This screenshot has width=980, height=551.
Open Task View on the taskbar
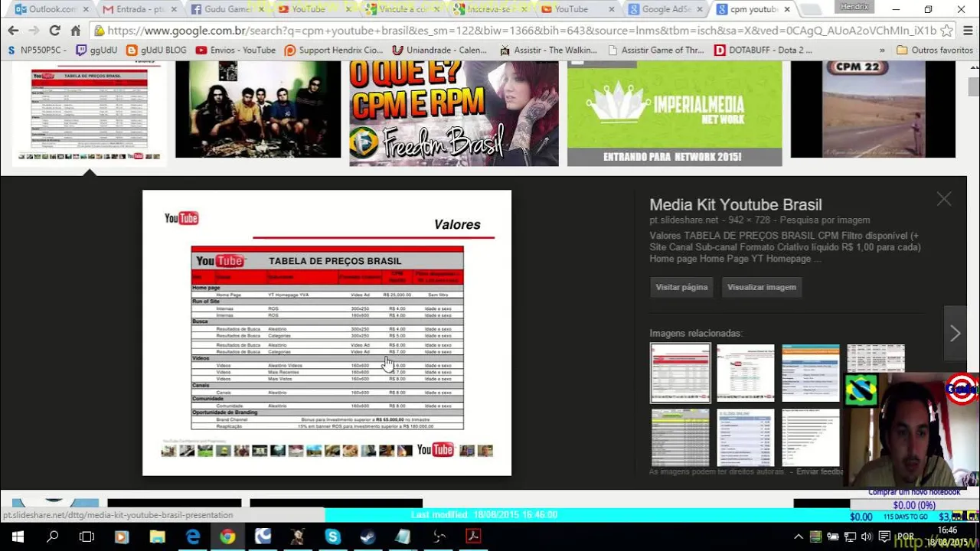[87, 536]
